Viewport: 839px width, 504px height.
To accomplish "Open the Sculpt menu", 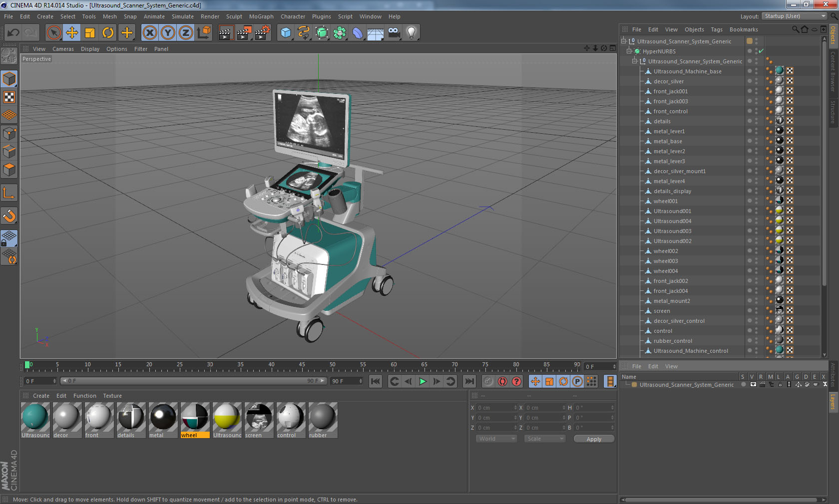I will click(x=234, y=16).
